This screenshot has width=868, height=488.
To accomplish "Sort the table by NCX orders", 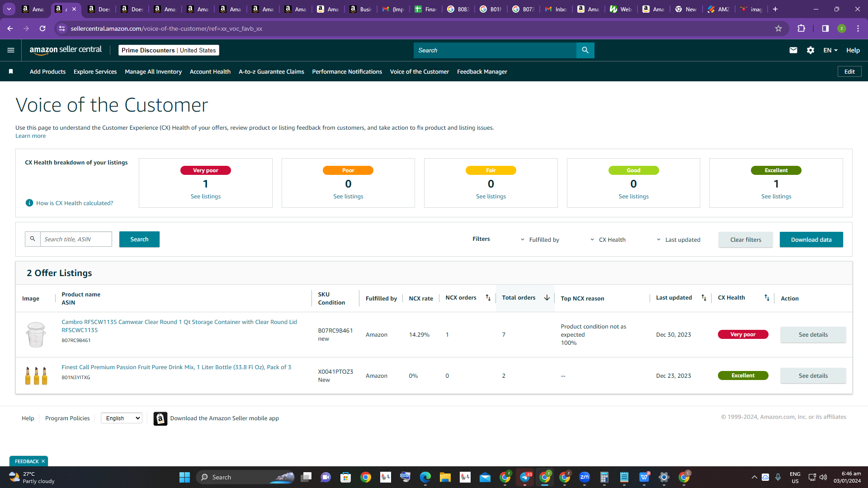I will click(488, 298).
